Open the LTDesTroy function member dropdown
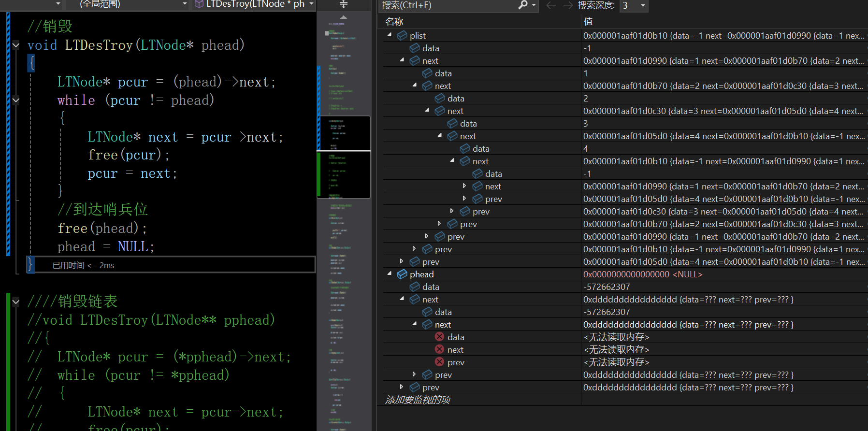This screenshot has height=431, width=868. click(254, 4)
